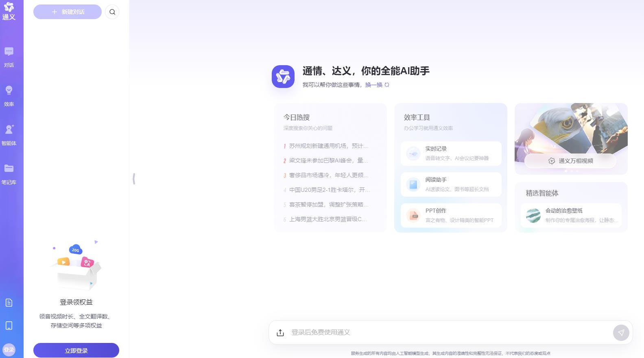Screen dimensions: 644x358
Task: Open hot search 上海男篮大胜北京男篮
Action: 325,219
